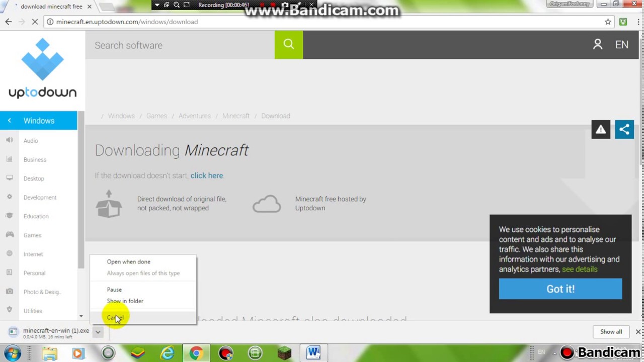Open the EN language selector
Screen dimensions: 644x362
click(x=622, y=45)
